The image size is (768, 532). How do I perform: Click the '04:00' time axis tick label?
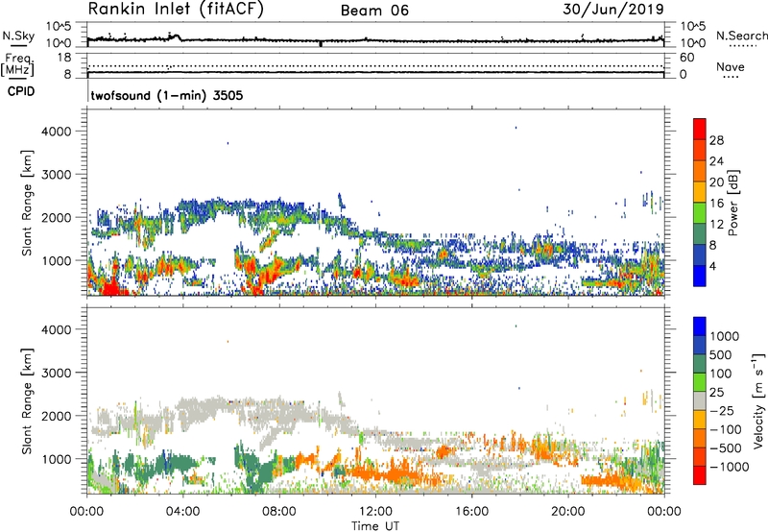[x=183, y=512]
